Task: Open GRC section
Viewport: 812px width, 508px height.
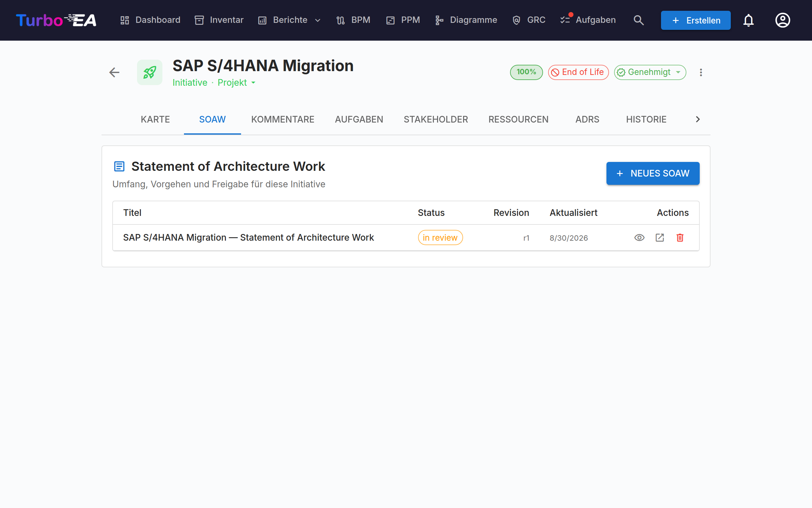Action: coord(529,20)
